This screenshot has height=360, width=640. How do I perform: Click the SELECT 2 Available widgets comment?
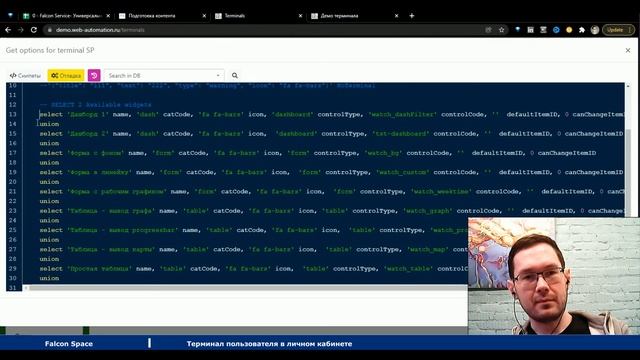click(96, 105)
